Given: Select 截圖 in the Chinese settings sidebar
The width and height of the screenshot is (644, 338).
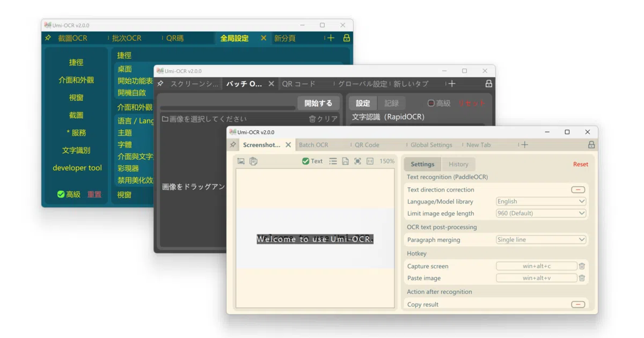Looking at the screenshot, I should [76, 115].
